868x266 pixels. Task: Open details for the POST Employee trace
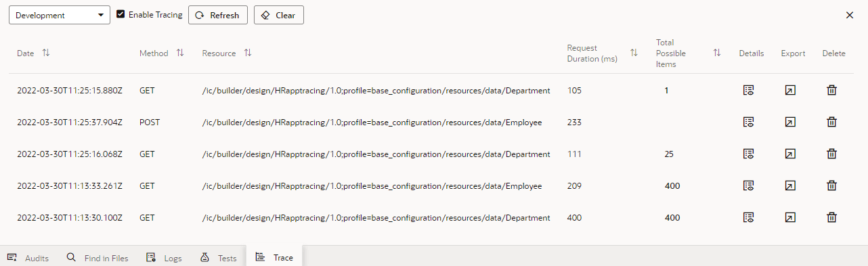click(748, 122)
